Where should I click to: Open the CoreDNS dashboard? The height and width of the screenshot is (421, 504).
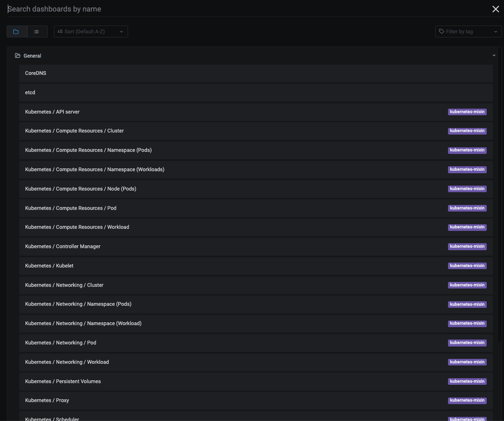36,73
